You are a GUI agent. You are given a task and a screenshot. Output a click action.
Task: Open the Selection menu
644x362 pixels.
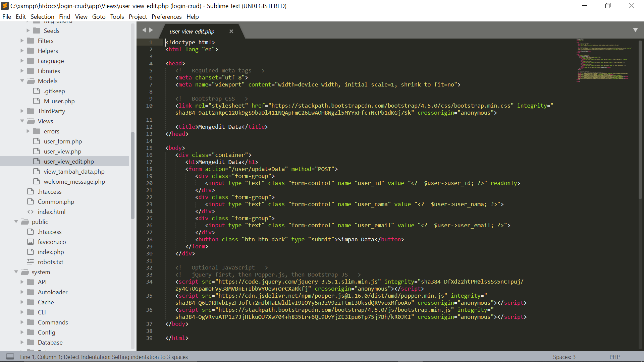click(42, 16)
